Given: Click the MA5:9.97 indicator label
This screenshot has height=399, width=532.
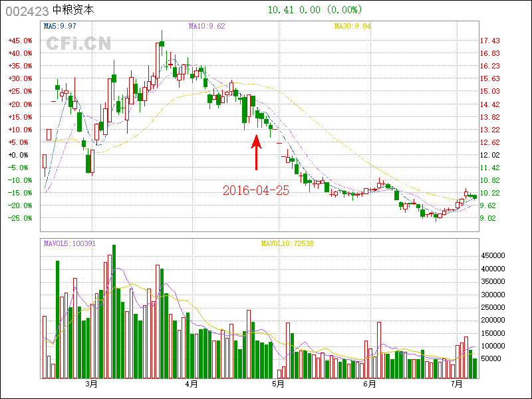Looking at the screenshot, I should 60,26.
